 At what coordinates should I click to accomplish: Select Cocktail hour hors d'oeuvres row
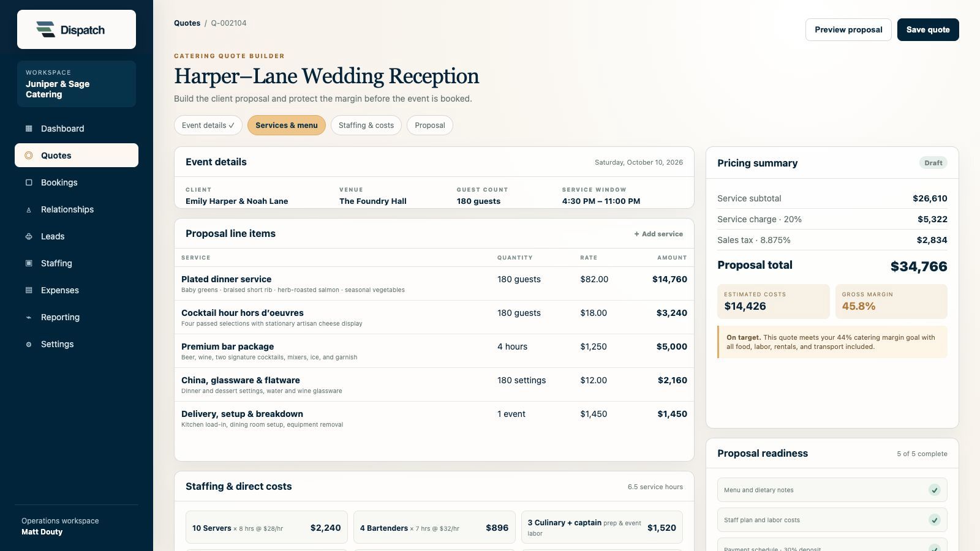click(434, 317)
